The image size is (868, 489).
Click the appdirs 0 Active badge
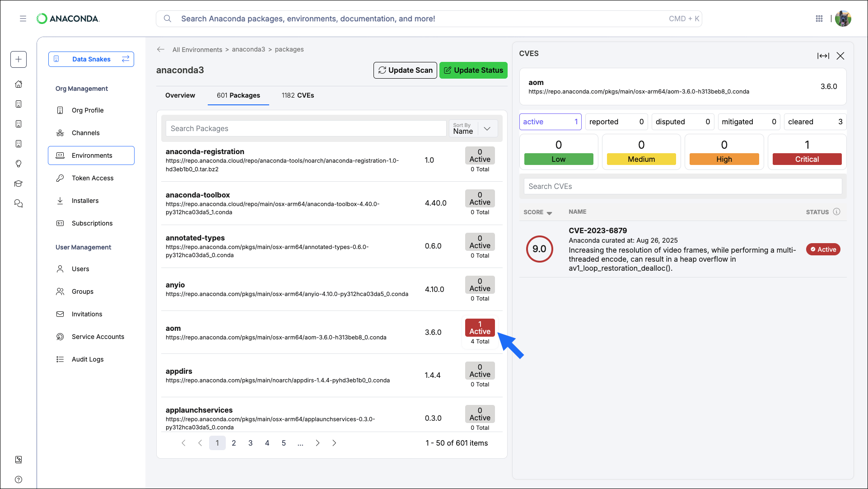tap(480, 371)
